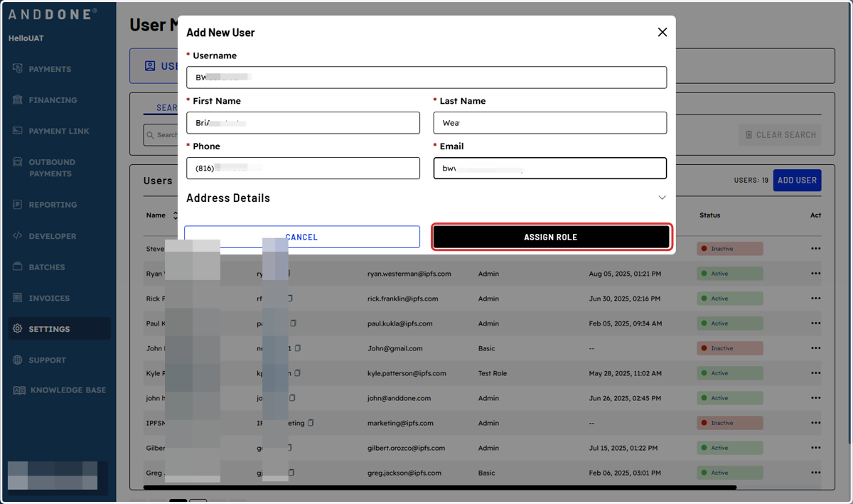Click the Add User button

797,181
